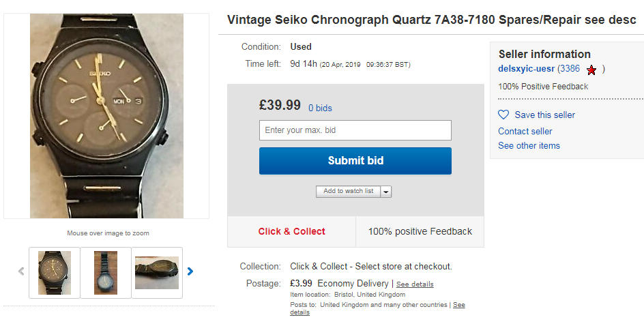This screenshot has width=644, height=324.
Task: Select the first watch front thumbnail
Action: click(x=55, y=272)
